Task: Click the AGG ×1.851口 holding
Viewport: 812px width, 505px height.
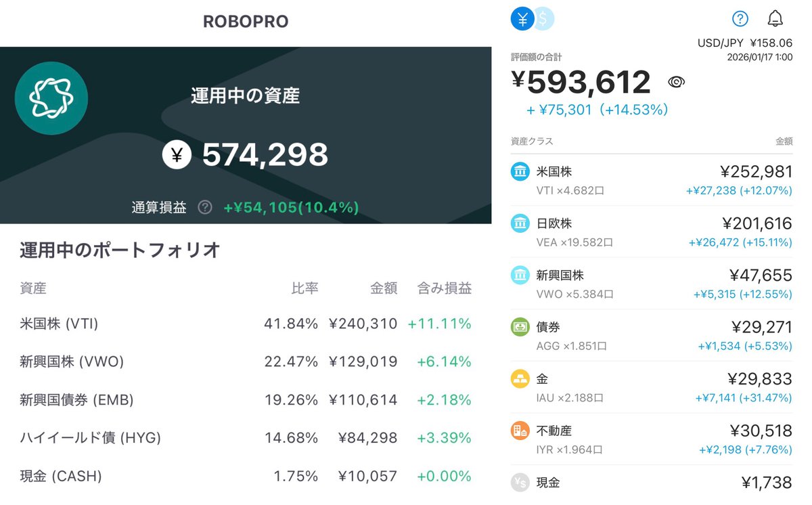Action: click(x=571, y=346)
